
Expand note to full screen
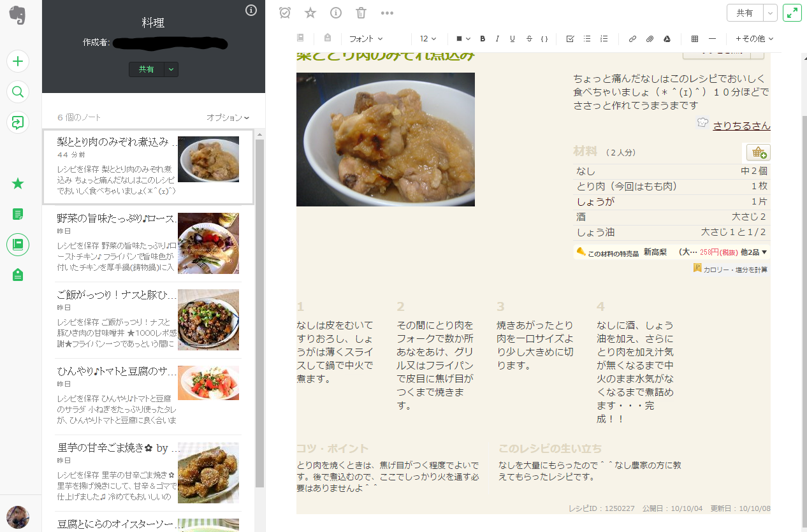click(792, 13)
